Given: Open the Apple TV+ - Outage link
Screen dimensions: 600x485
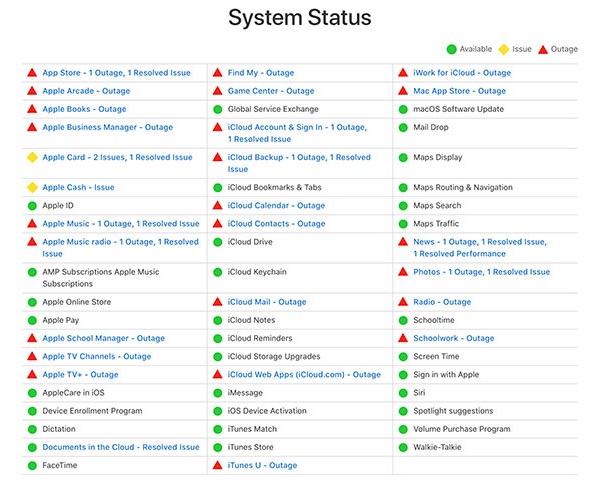Looking at the screenshot, I should tap(80, 375).
